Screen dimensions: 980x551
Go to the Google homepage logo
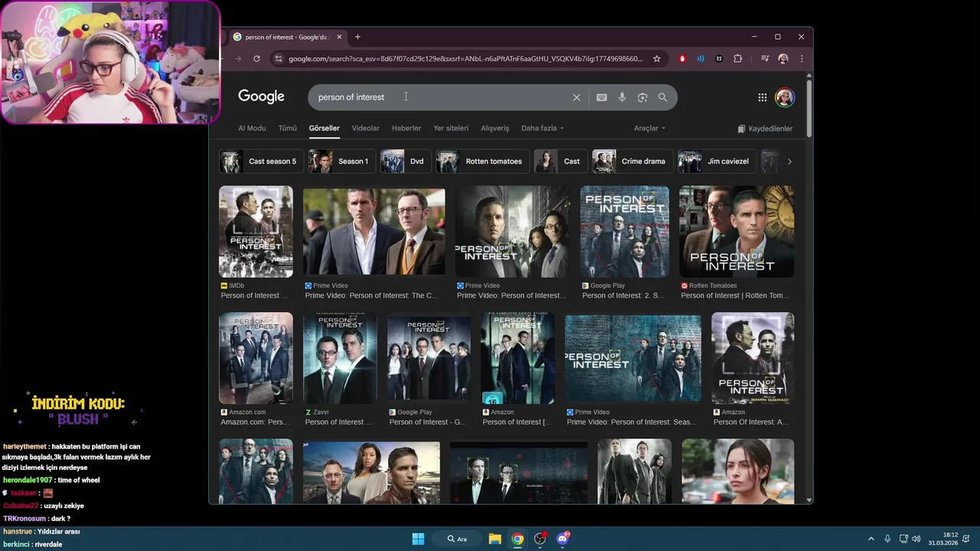coord(261,96)
